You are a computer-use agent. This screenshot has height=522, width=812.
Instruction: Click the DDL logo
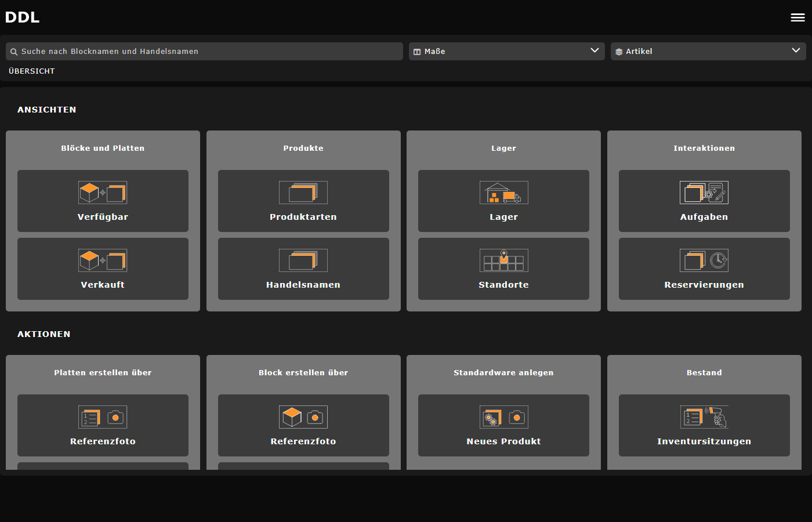point(22,17)
